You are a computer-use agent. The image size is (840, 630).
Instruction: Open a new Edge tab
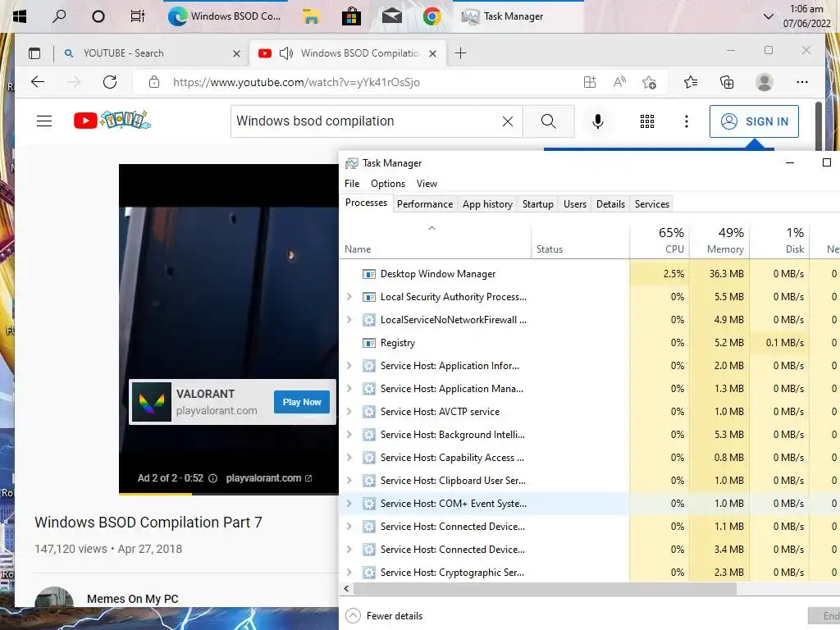point(461,53)
